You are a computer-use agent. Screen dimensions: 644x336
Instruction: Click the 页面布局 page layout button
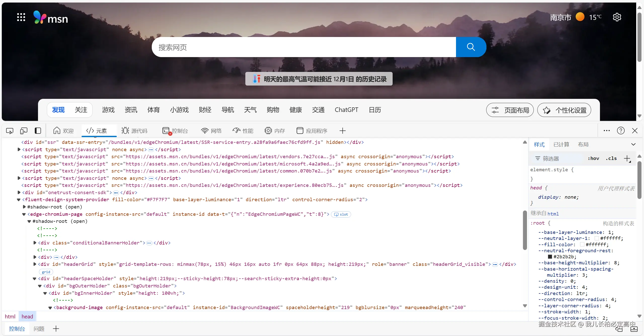510,110
